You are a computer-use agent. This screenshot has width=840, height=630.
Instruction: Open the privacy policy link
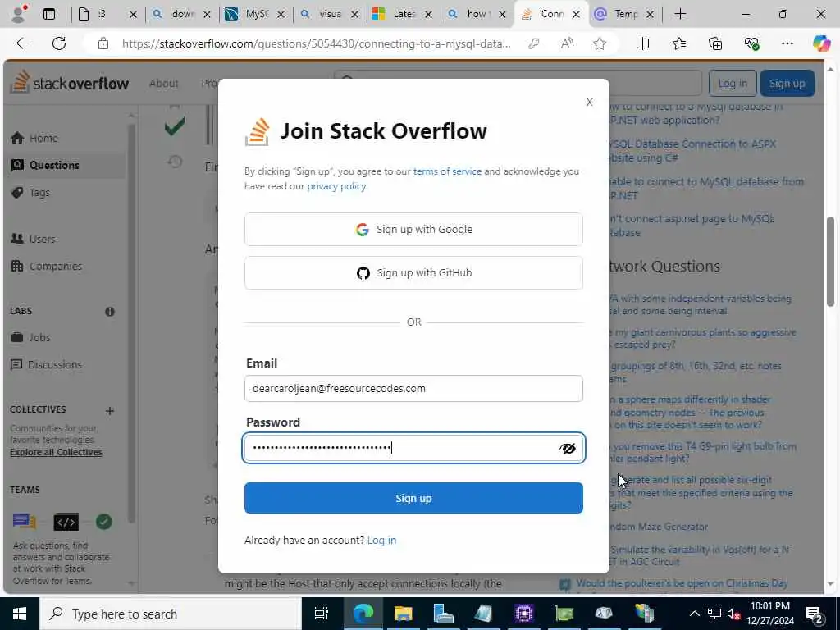click(x=336, y=186)
